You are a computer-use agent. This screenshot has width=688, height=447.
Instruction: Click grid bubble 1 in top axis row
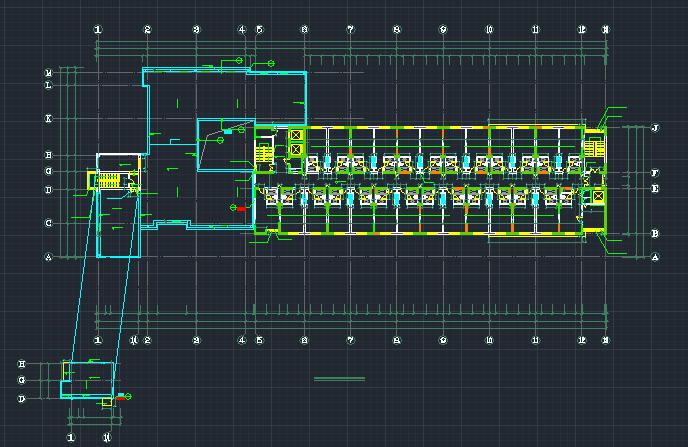[98, 30]
